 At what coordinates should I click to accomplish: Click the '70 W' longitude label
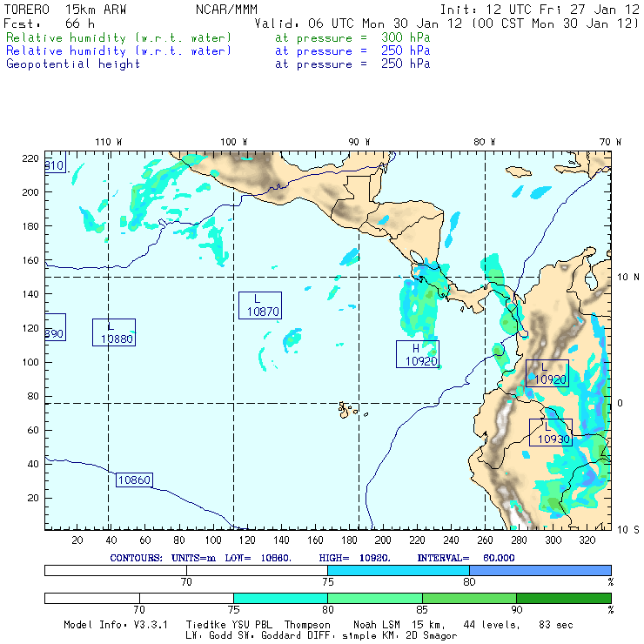610,142
